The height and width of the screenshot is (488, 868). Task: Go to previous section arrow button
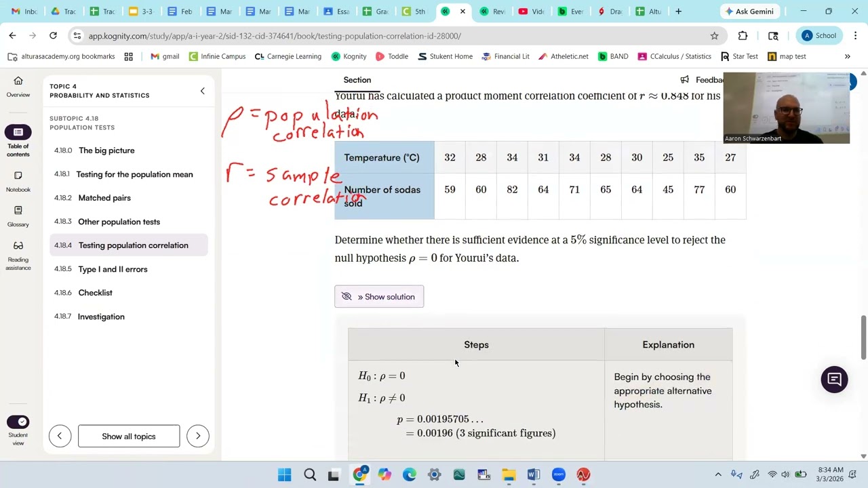(x=60, y=436)
